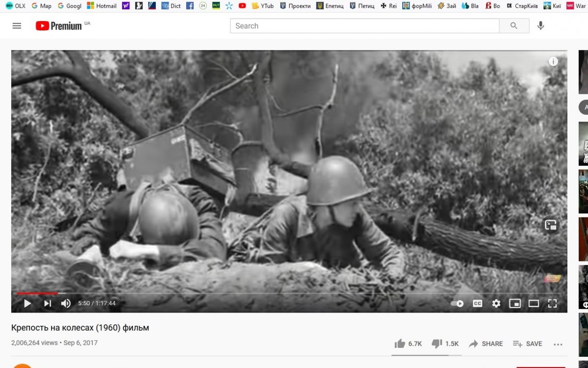Like the video (6.7K)
This screenshot has height=368, width=588.
tap(408, 343)
